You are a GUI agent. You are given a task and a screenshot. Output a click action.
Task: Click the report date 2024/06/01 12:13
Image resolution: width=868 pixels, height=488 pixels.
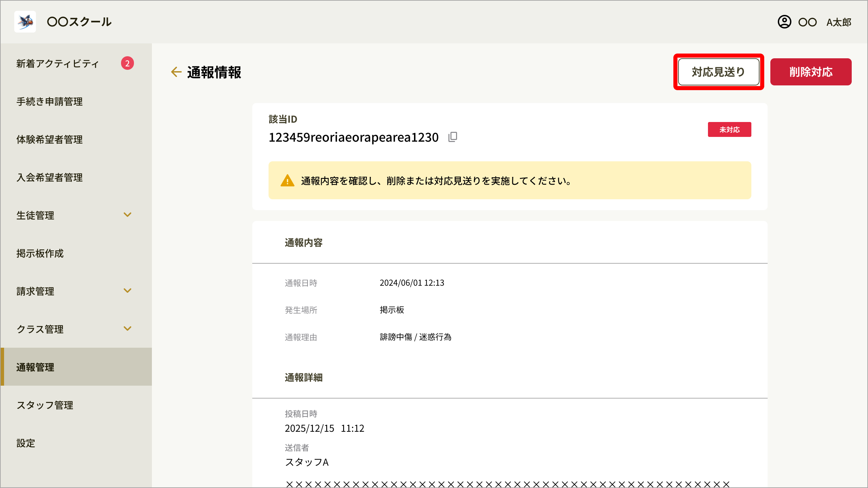click(x=412, y=283)
